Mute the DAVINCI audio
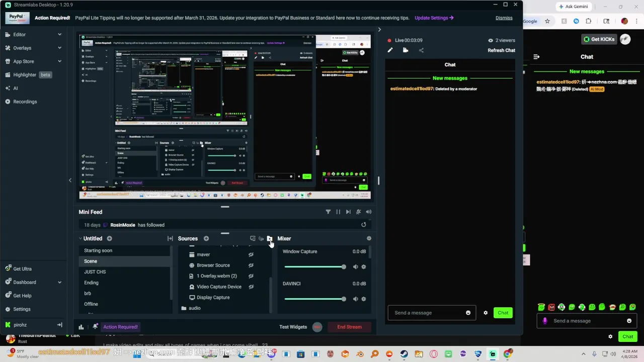This screenshot has height=362, width=644. [x=355, y=299]
